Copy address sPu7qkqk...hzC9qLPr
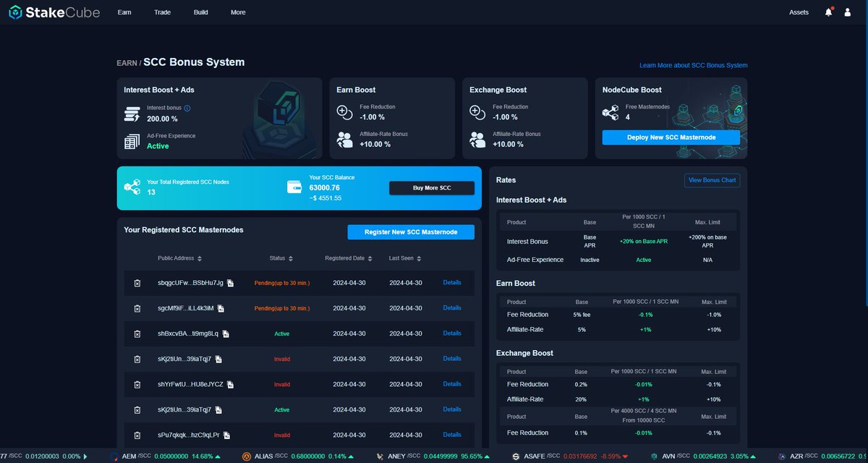Screen dimensions: 868x463 tap(226, 435)
